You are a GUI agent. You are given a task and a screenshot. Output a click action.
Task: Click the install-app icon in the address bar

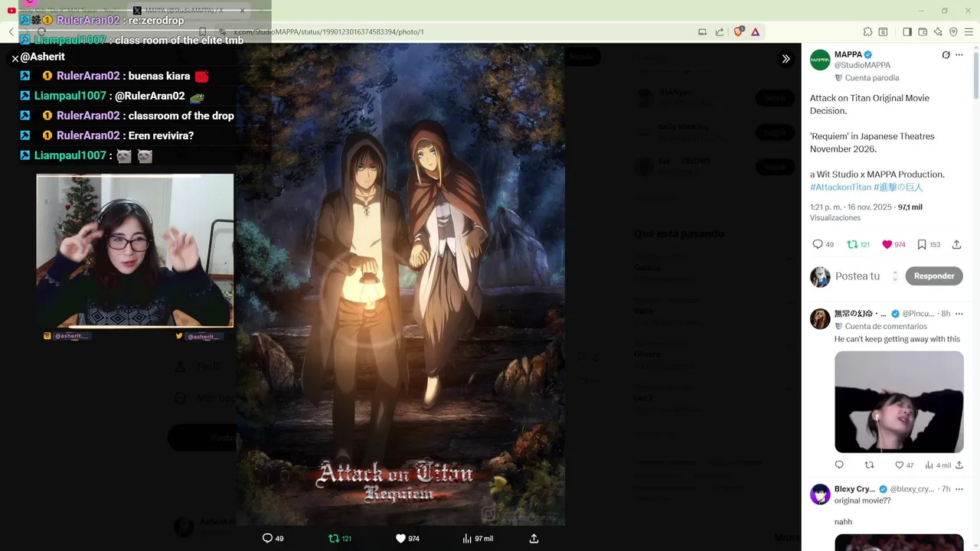tap(702, 32)
